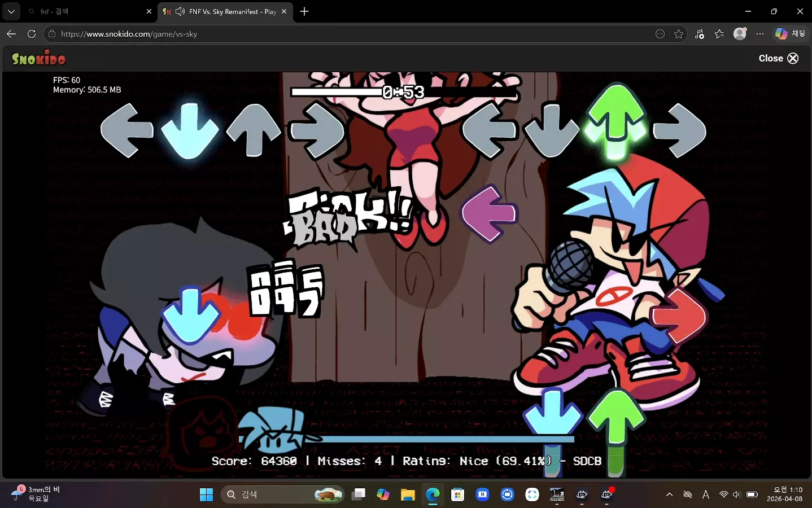Image resolution: width=812 pixels, height=508 pixels.
Task: Open a new browser tab
Action: [x=304, y=11]
